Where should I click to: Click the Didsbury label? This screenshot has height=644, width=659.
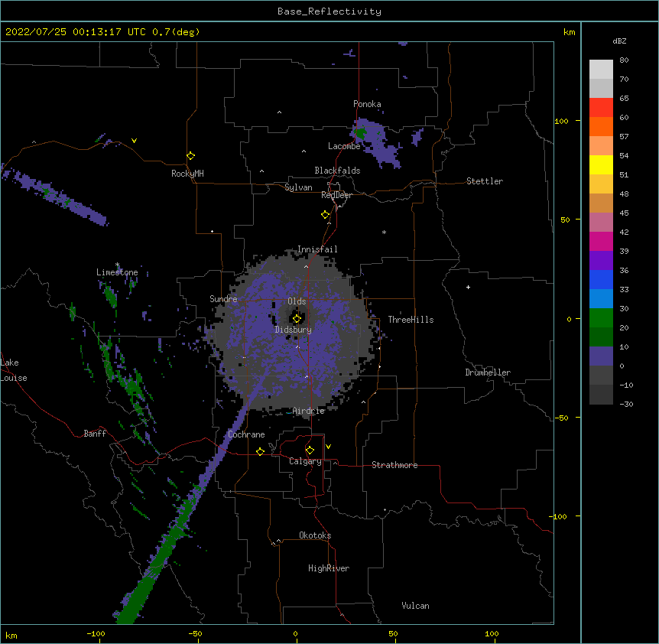294,330
